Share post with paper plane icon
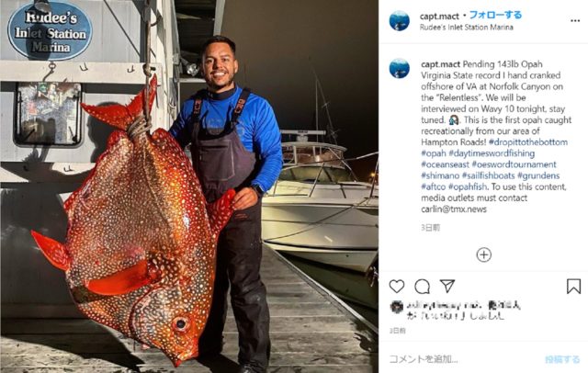This screenshot has height=373, width=588. click(447, 286)
